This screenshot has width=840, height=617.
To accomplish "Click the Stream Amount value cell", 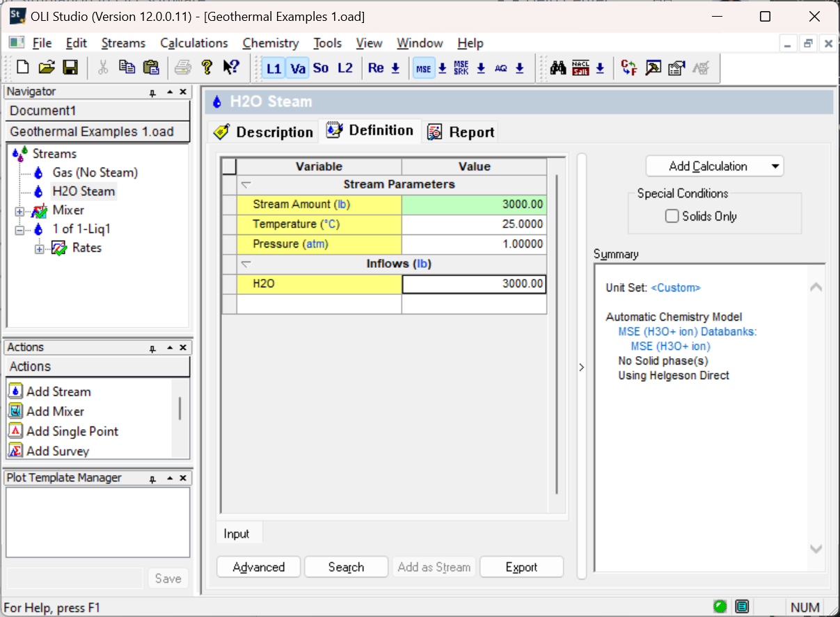I will click(x=474, y=205).
